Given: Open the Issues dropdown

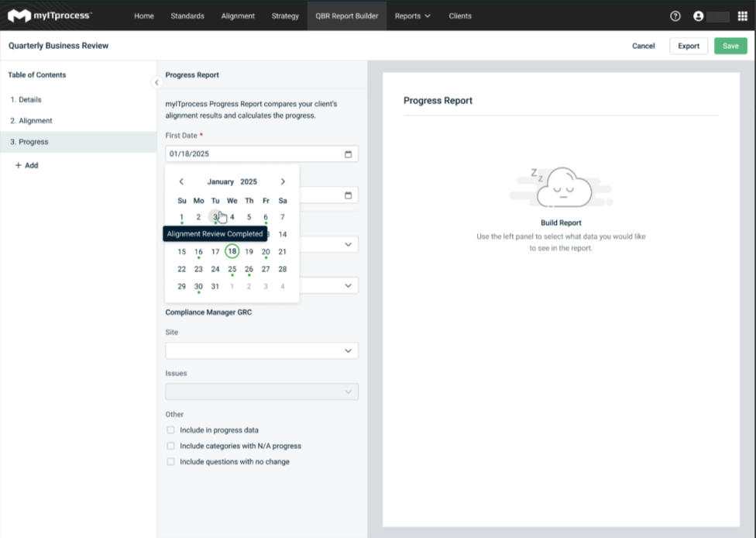Looking at the screenshot, I should coord(262,392).
